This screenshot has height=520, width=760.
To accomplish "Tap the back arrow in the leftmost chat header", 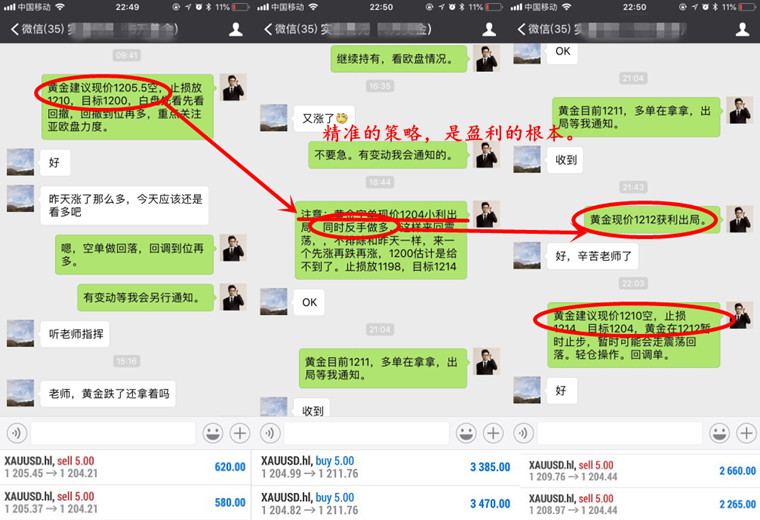I will (15, 29).
